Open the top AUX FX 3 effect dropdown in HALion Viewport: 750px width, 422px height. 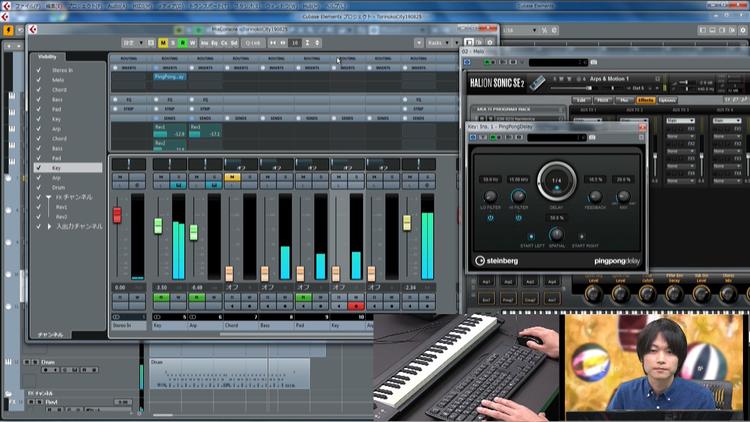pyautogui.click(x=680, y=121)
